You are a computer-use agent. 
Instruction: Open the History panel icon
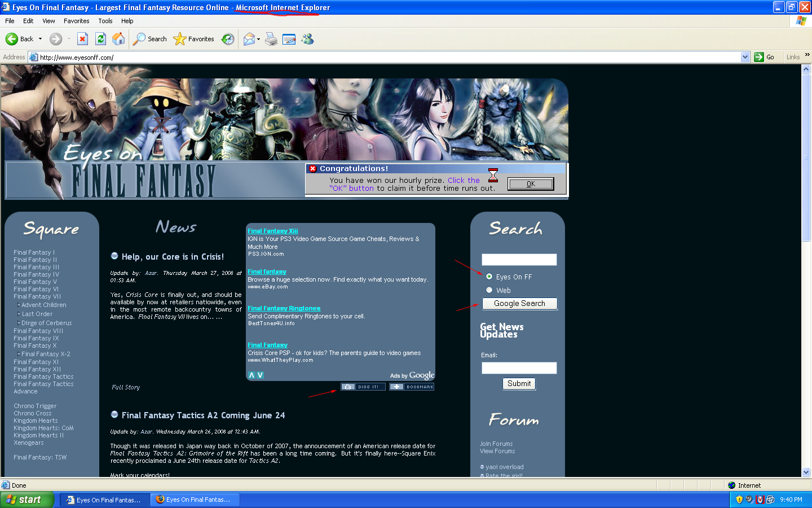tap(228, 39)
